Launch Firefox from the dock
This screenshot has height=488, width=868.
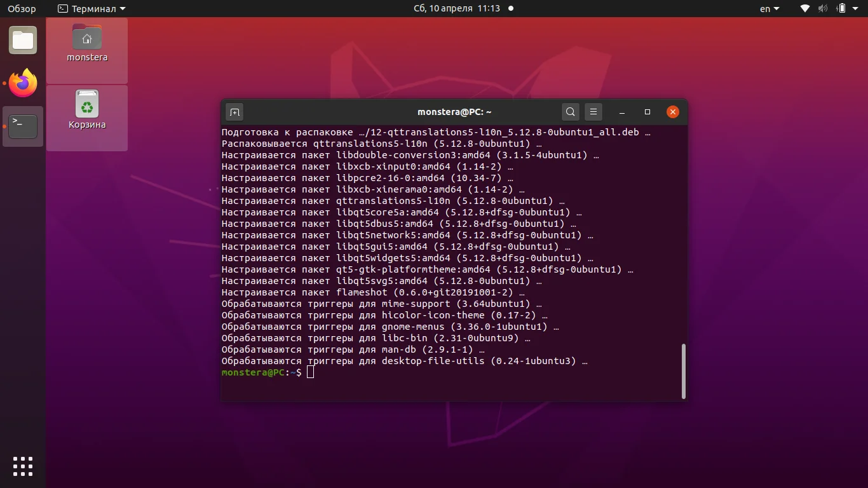point(23,83)
